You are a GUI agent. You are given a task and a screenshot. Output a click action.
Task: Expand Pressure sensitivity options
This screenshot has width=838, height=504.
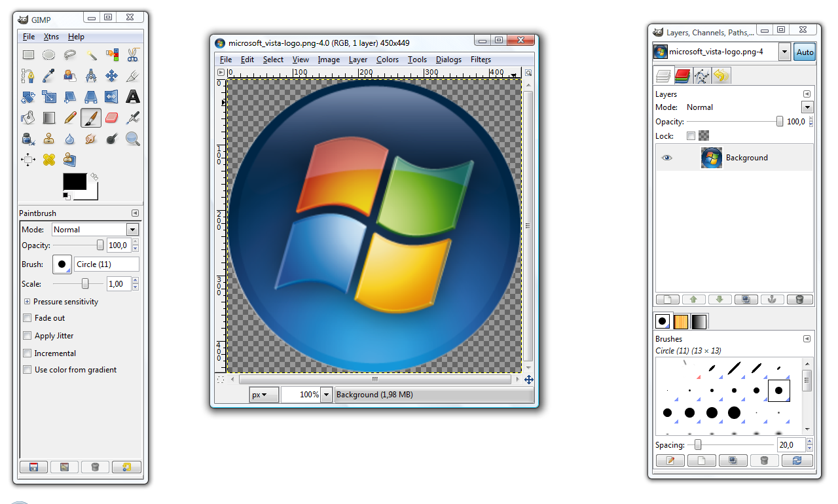point(27,302)
